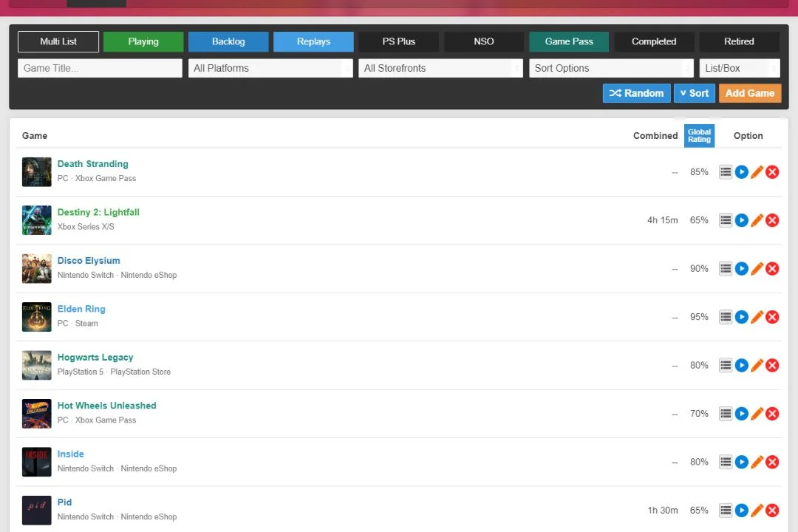This screenshot has width=798, height=532.
Task: Open the Sort Options dropdown
Action: [x=611, y=68]
